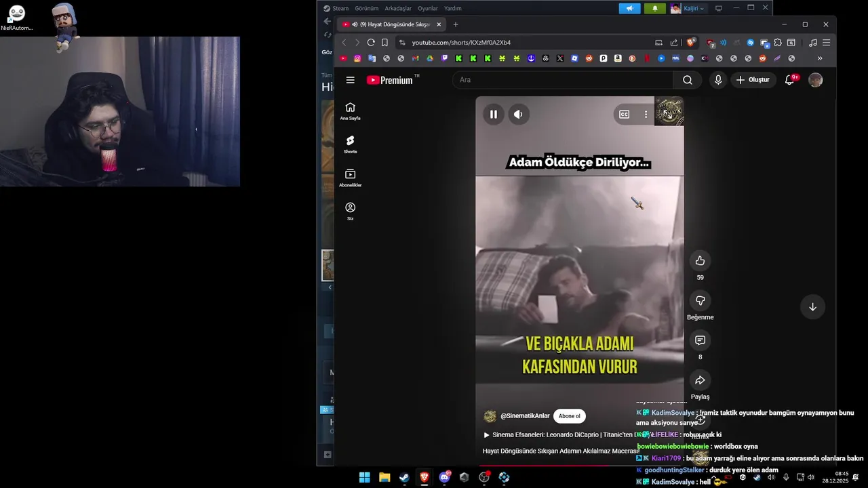The width and height of the screenshot is (868, 488).
Task: Click the Brave Shields lion icon
Action: [691, 43]
